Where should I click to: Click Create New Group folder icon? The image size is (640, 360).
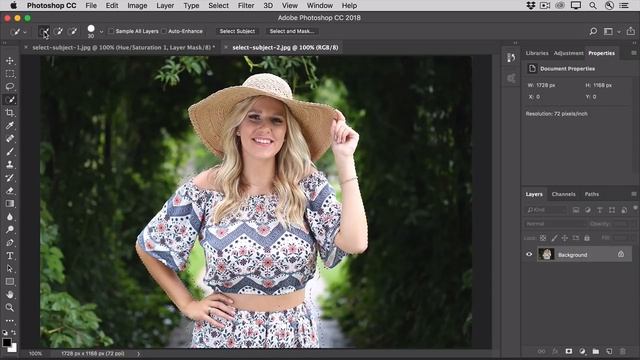[596, 351]
